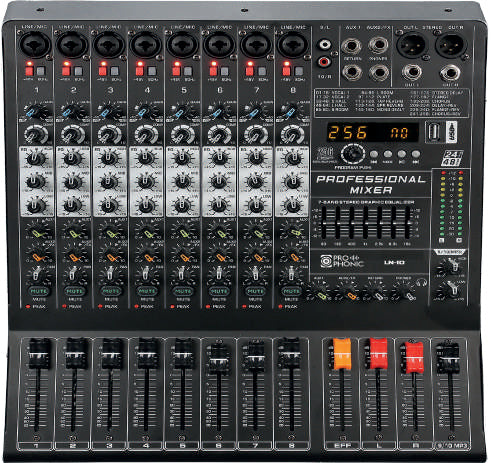Click the channel 3 fader cap

112,354
